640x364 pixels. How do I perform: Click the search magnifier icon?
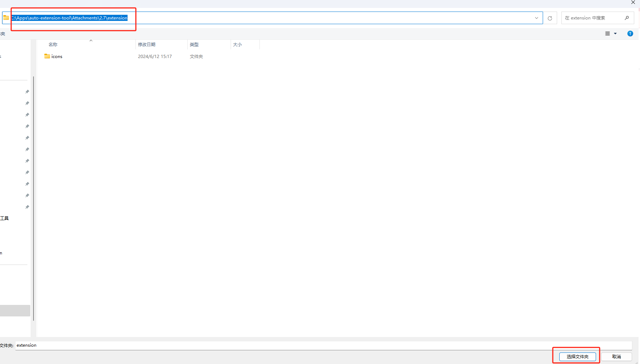[627, 18]
